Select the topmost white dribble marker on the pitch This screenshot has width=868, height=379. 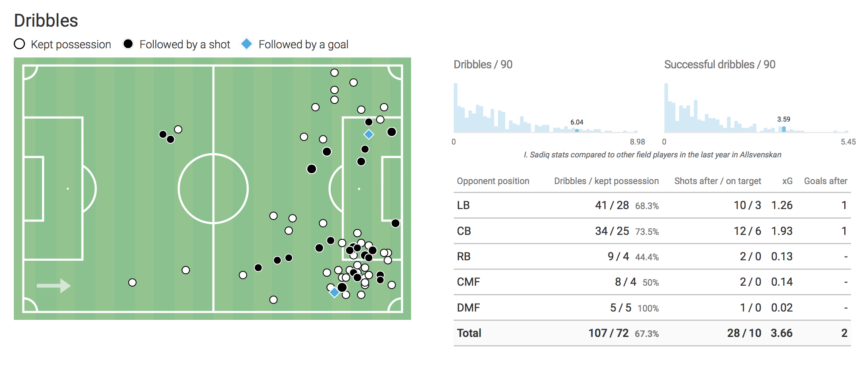click(334, 73)
